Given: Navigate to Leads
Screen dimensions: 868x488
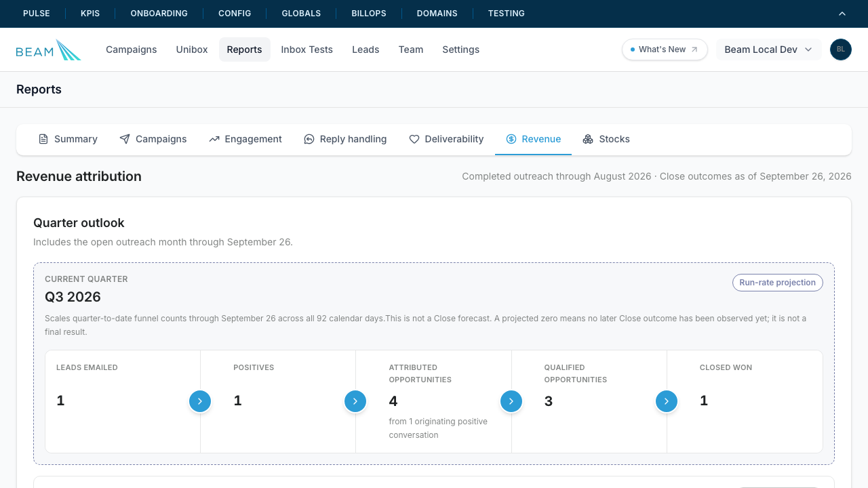Looking at the screenshot, I should tap(366, 49).
